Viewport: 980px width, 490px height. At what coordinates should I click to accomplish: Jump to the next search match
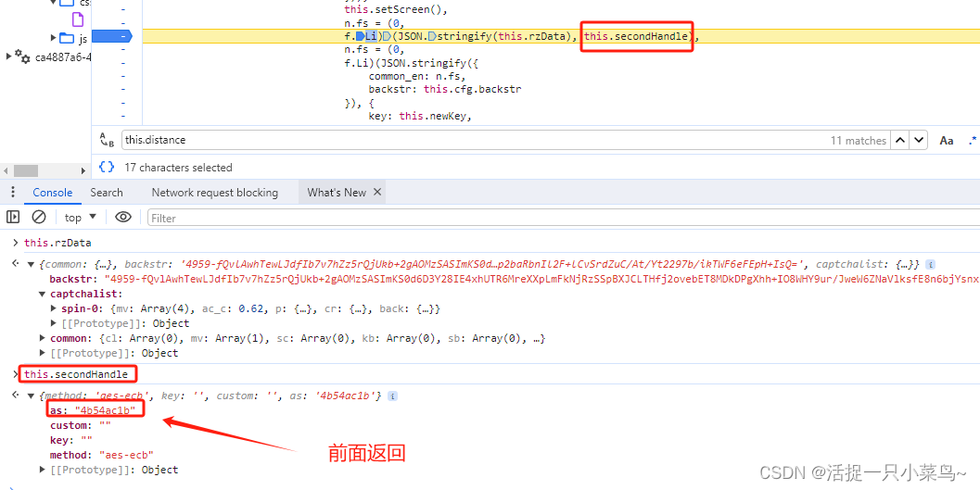919,140
